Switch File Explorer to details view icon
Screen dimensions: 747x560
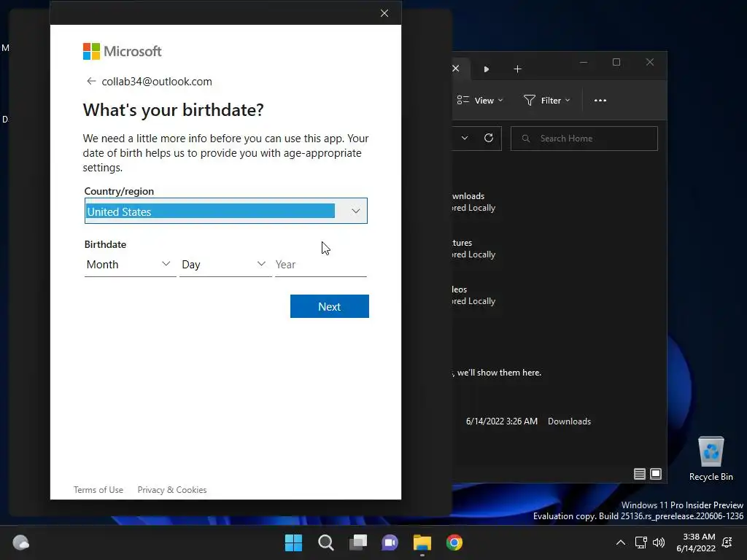pos(639,474)
